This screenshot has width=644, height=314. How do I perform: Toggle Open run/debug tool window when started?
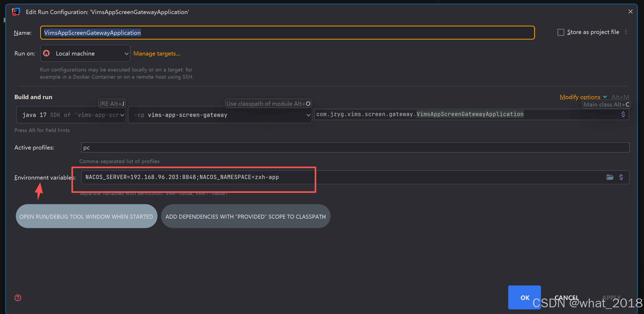pyautogui.click(x=86, y=216)
